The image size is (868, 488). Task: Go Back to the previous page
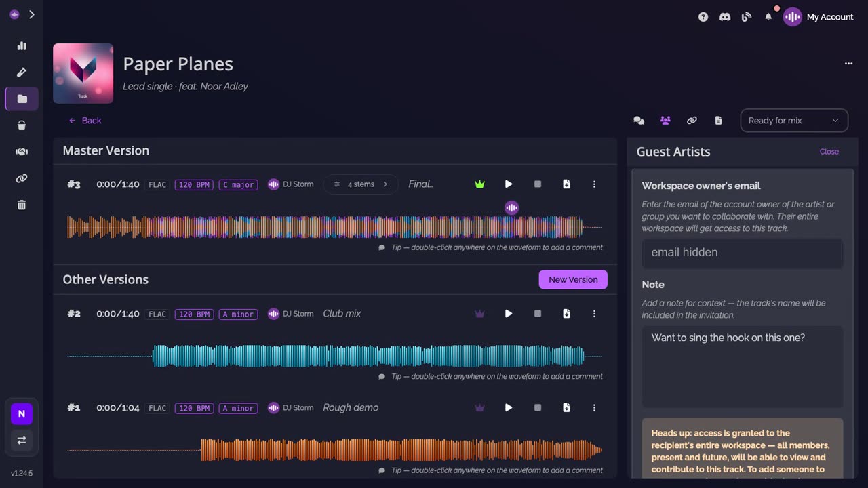(85, 121)
